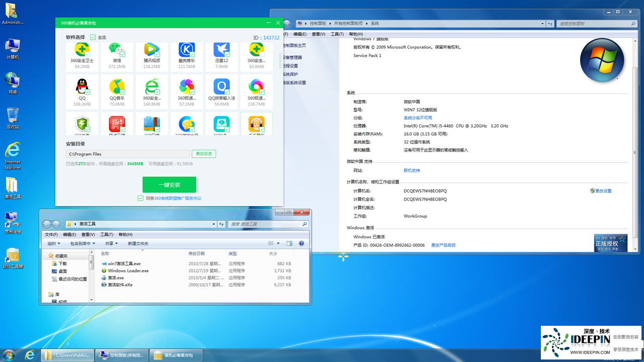Image resolution: width=644 pixels, height=362 pixels.
Task: Click the help icon in Explorer toolbar
Action: (301, 243)
